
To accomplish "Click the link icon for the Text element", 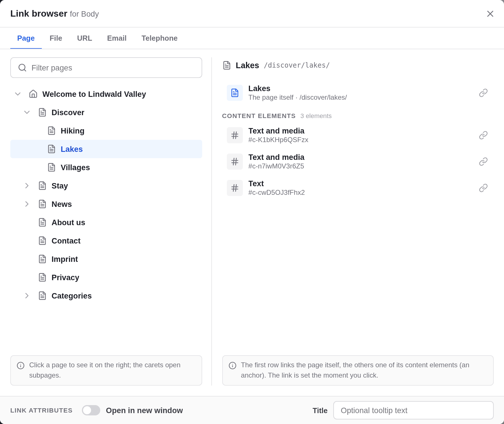I will 483,188.
